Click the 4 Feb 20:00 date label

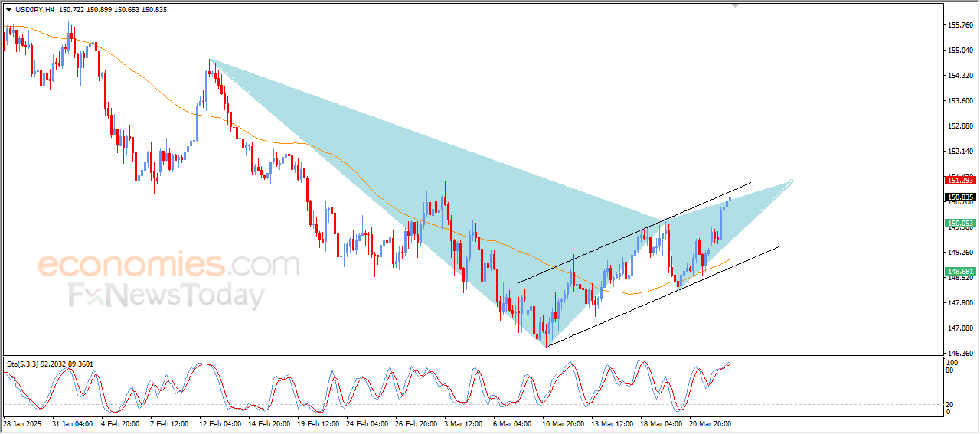[119, 423]
